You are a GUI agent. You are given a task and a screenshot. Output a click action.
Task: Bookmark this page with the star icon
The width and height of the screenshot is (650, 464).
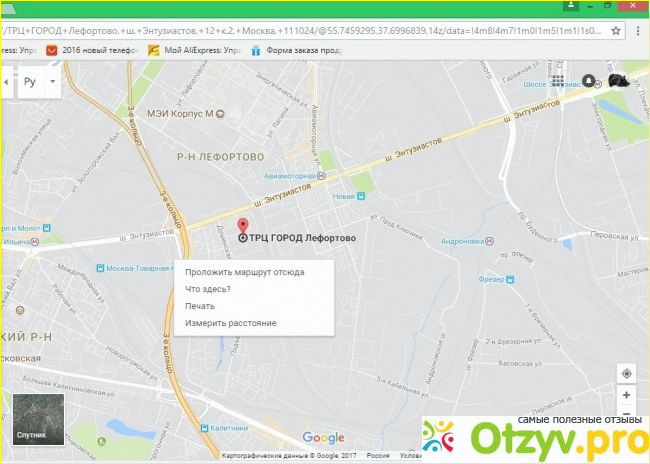pyautogui.click(x=616, y=31)
